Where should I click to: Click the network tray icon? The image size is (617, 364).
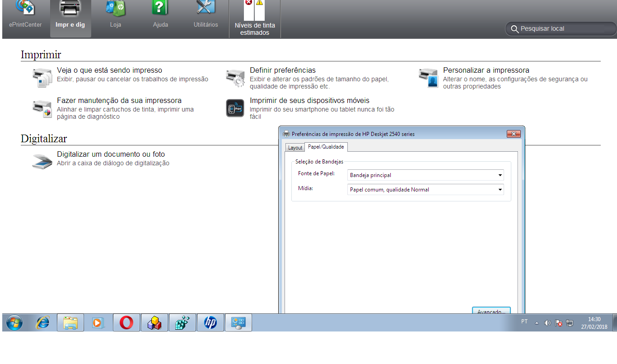pos(570,323)
